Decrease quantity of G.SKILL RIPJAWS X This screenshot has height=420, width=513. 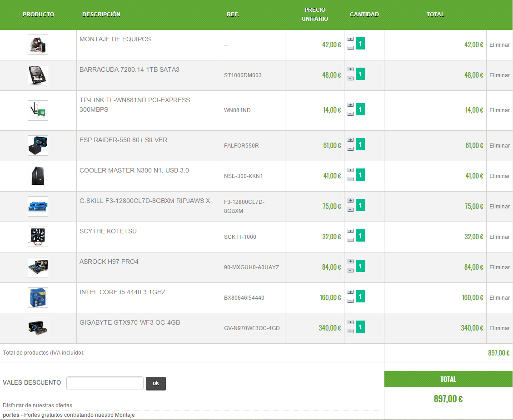pyautogui.click(x=350, y=209)
